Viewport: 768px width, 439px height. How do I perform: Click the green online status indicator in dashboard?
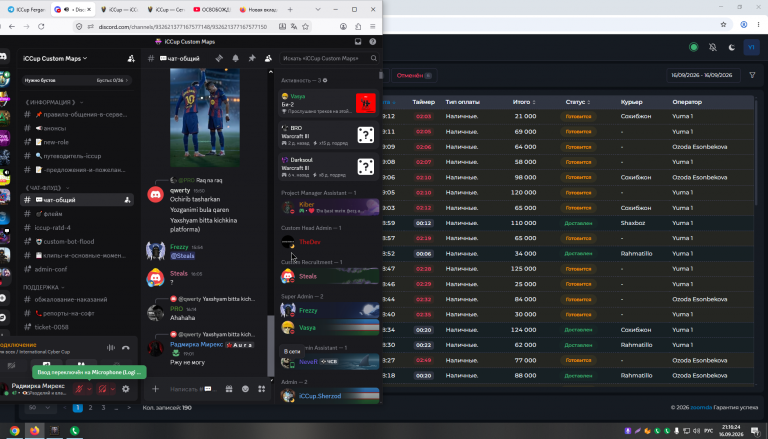(694, 47)
